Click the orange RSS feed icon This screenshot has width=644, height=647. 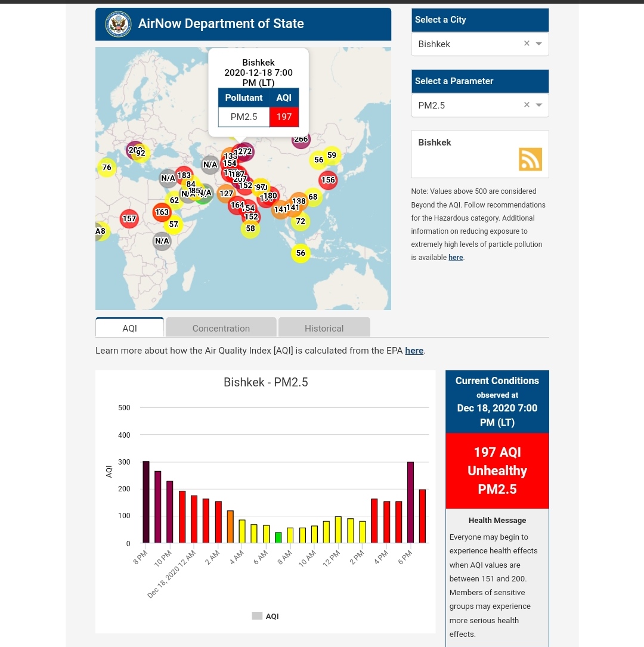click(x=530, y=159)
